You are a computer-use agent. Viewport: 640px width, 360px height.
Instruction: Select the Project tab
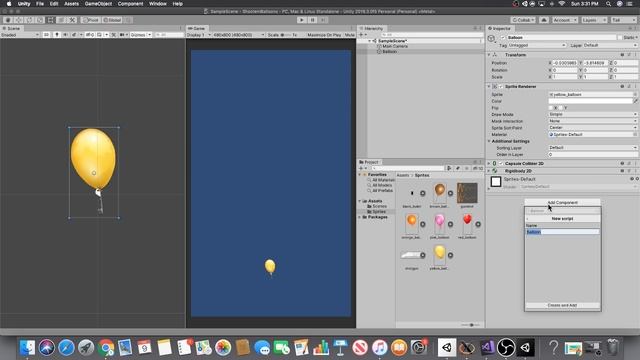tap(369, 162)
